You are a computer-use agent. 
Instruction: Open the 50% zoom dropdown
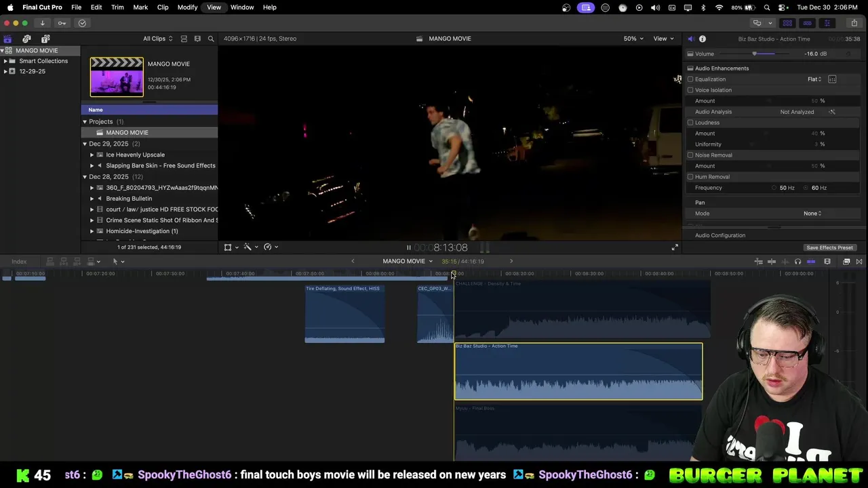click(633, 39)
